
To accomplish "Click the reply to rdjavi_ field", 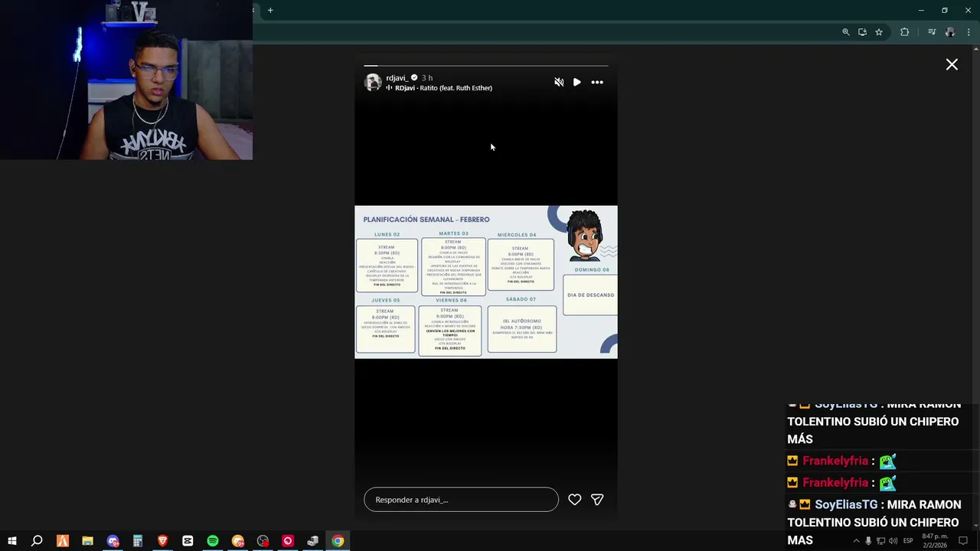I will 461,500.
